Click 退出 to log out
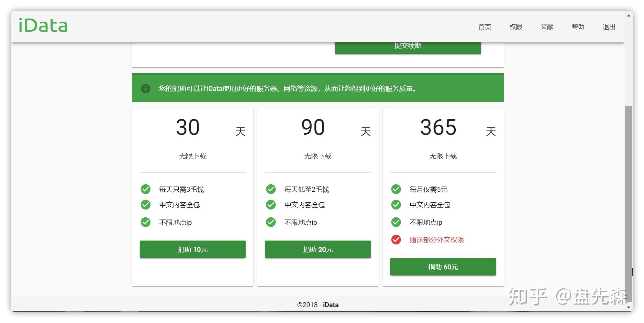This screenshot has height=323, width=644. [609, 27]
